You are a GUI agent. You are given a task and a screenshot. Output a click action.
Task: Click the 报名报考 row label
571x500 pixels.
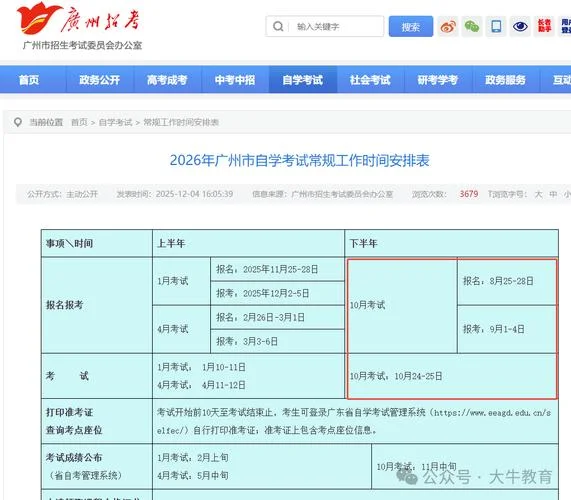tap(97, 305)
